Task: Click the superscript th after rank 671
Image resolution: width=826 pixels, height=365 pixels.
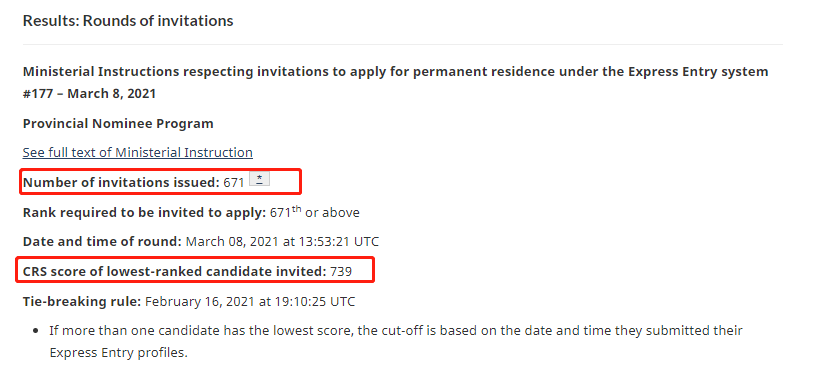Action: pyautogui.click(x=297, y=209)
